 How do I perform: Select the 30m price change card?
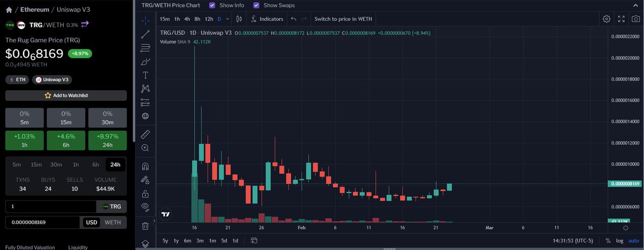pos(107,117)
